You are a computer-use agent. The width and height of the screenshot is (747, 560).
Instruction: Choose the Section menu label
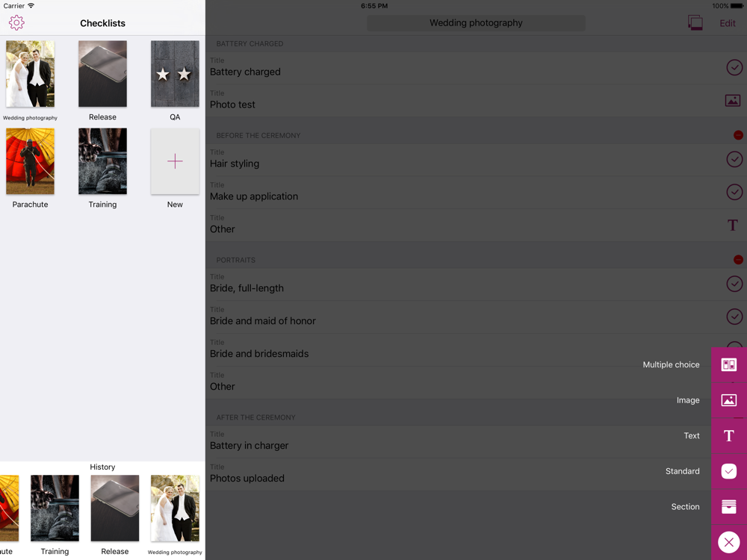[685, 507]
